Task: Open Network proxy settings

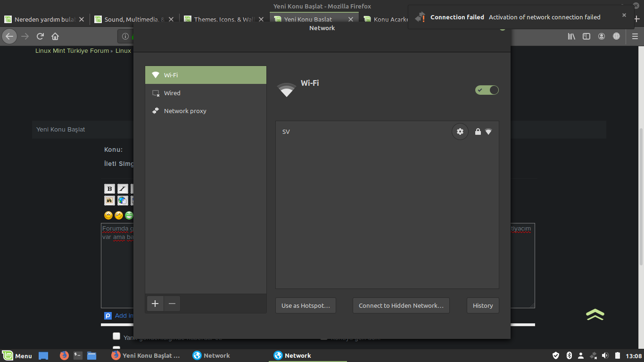Action: click(206, 111)
